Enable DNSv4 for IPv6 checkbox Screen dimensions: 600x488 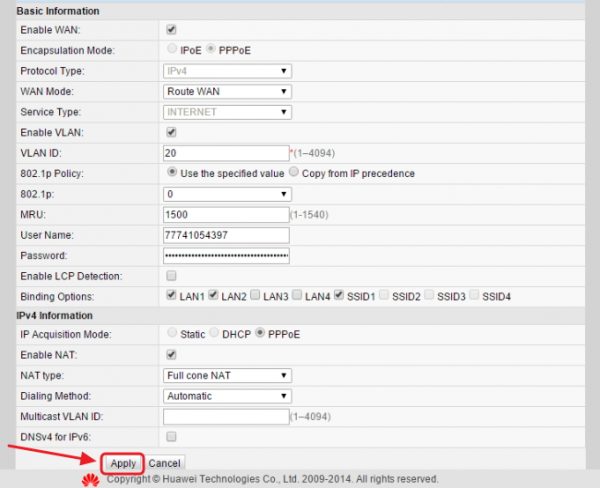[x=171, y=436]
